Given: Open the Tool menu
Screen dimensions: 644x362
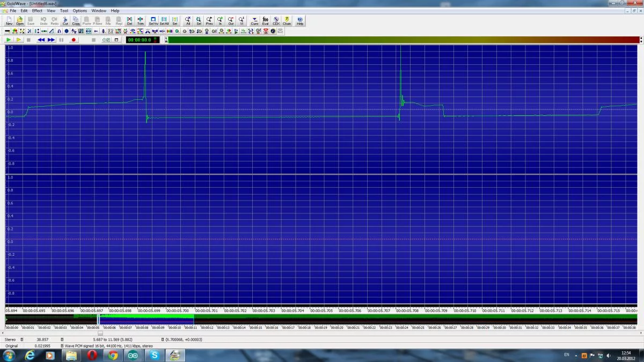Looking at the screenshot, I should click(x=64, y=11).
